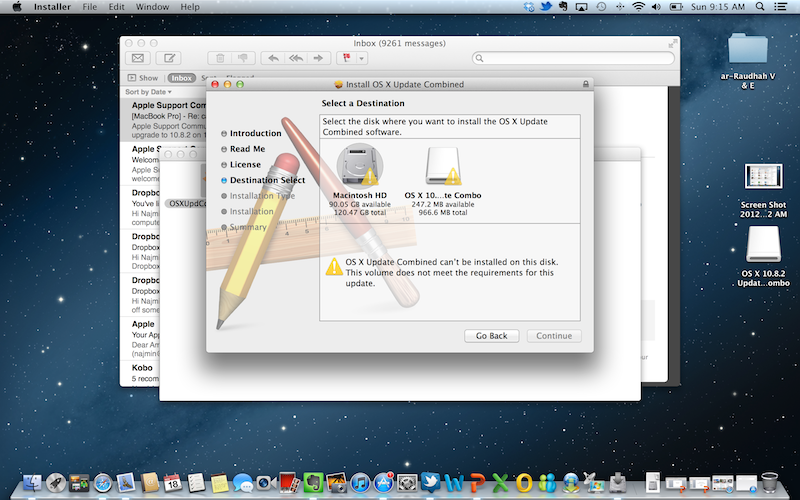Viewport: 800px width, 500px height.
Task: Click the Go Back button
Action: click(x=491, y=336)
